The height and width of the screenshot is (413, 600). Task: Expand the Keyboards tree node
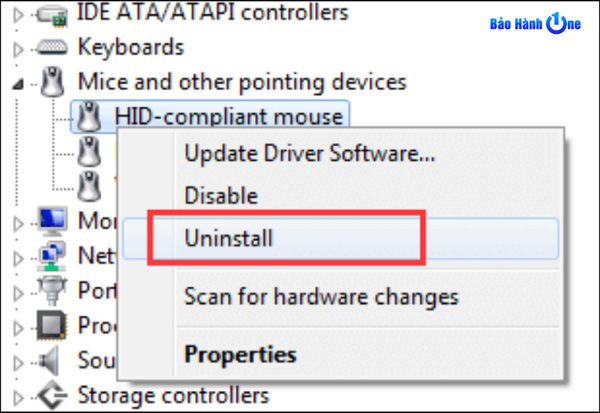coord(19,48)
